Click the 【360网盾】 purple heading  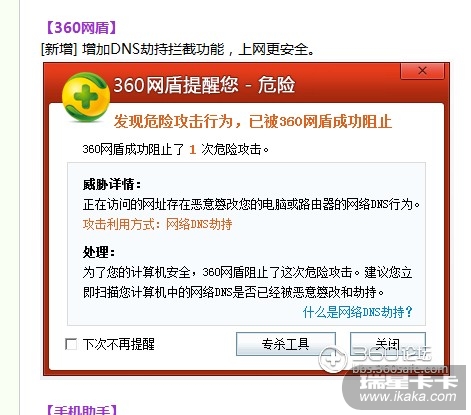point(81,28)
